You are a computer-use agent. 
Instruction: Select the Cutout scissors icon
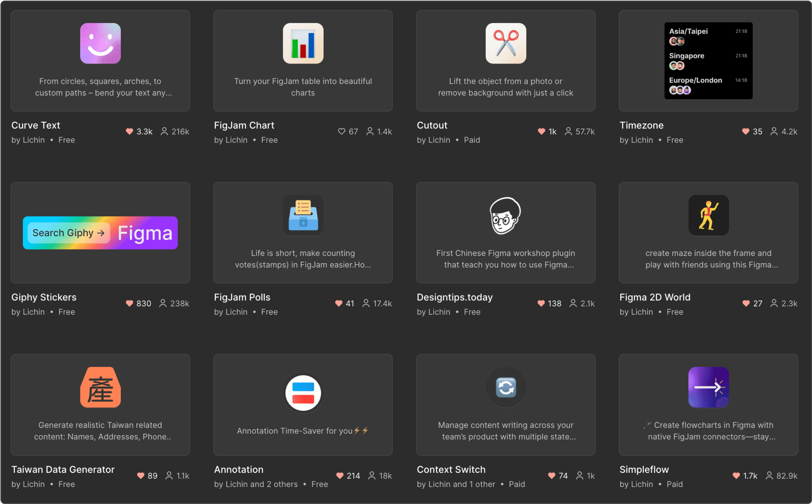[x=506, y=43]
